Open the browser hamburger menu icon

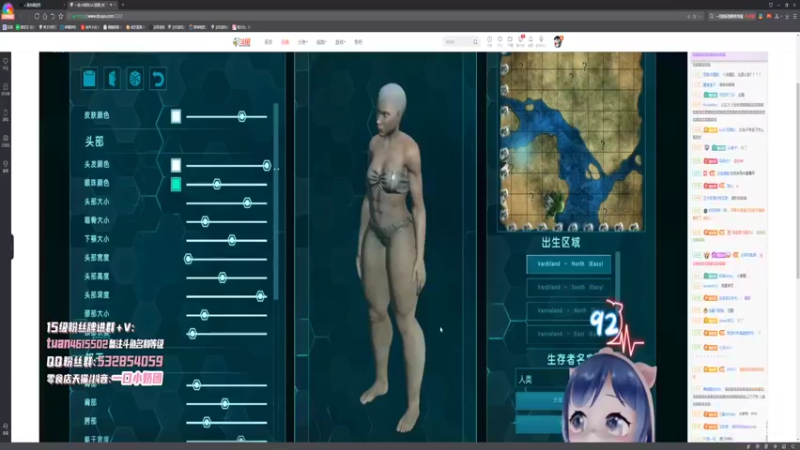794,16
